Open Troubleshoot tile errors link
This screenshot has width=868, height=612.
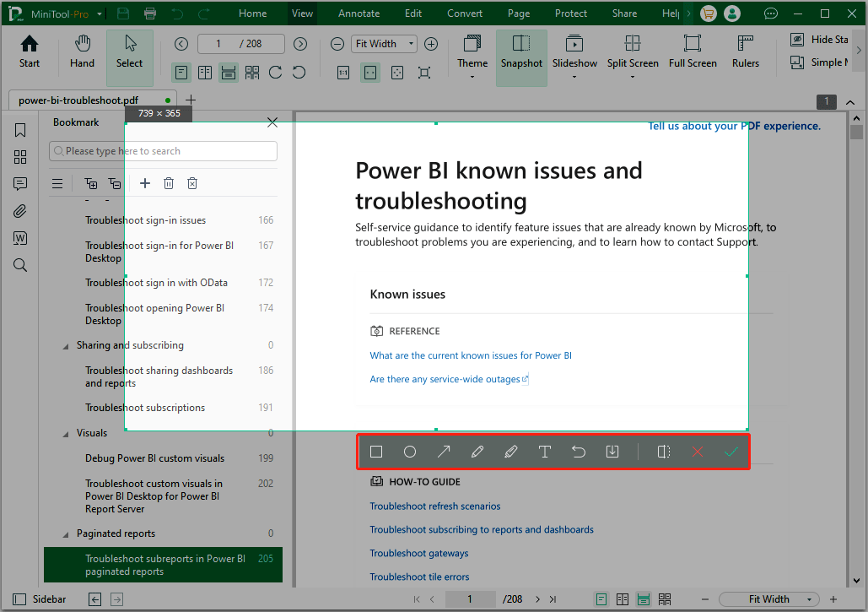(x=419, y=577)
